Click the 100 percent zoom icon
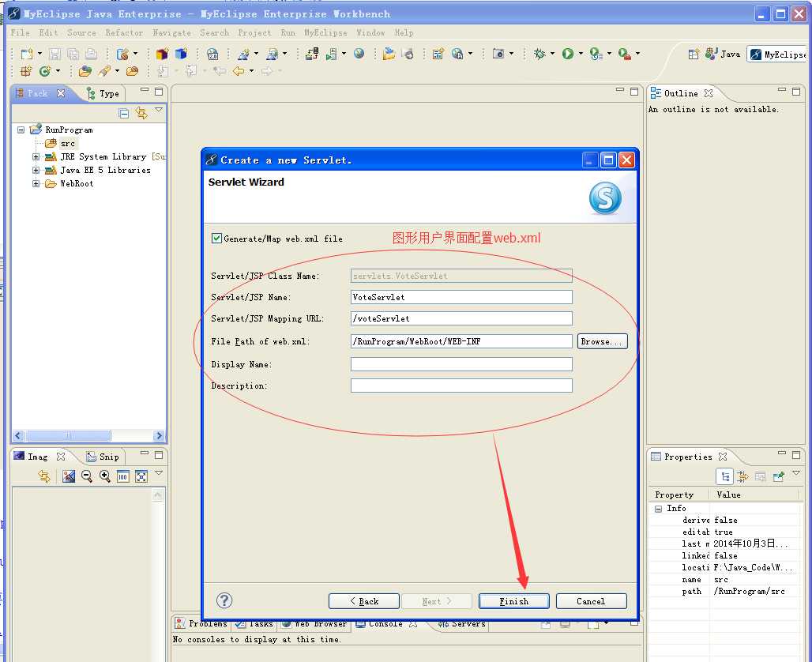The width and height of the screenshot is (812, 662). coord(122,476)
